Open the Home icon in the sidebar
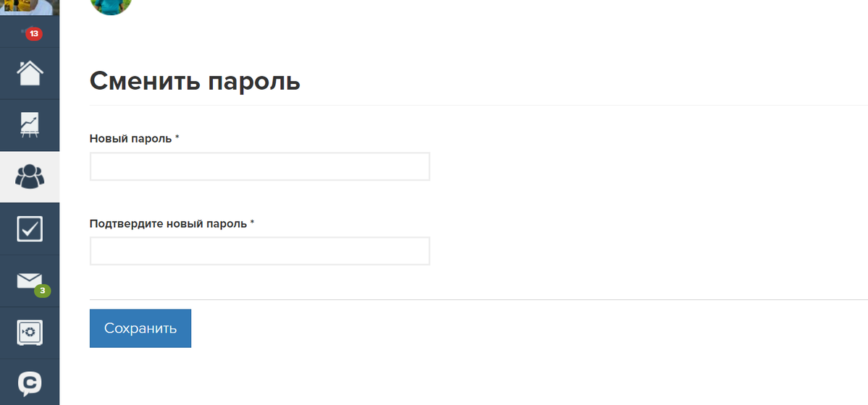The height and width of the screenshot is (405, 868). pyautogui.click(x=30, y=73)
